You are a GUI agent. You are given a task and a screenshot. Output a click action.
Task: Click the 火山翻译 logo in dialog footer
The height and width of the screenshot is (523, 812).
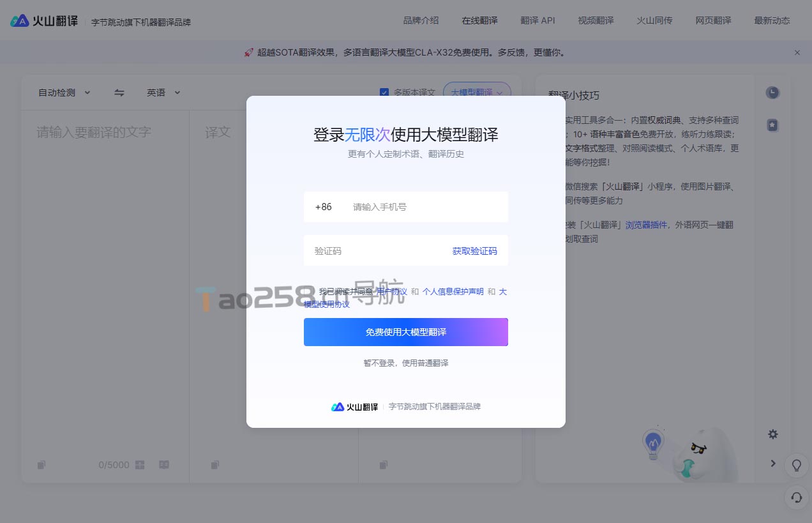(x=354, y=407)
